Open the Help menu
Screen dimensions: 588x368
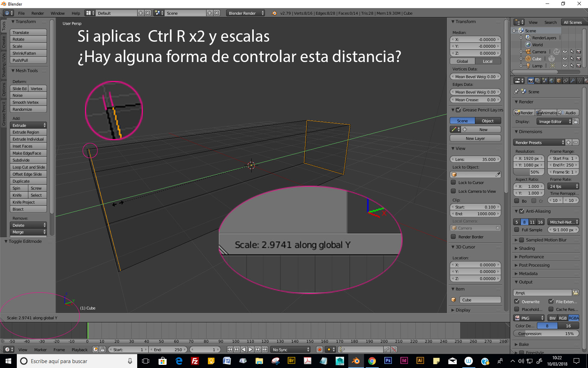[76, 13]
